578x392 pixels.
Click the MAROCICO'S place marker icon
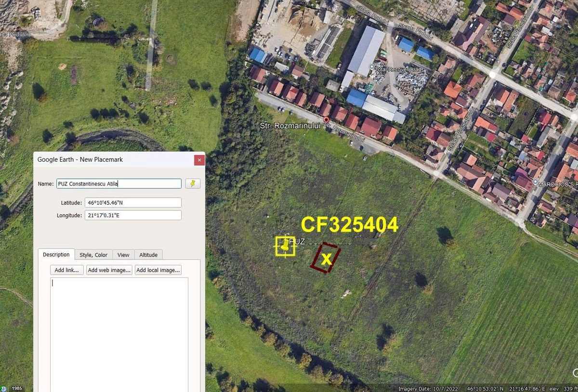[x=536, y=182]
